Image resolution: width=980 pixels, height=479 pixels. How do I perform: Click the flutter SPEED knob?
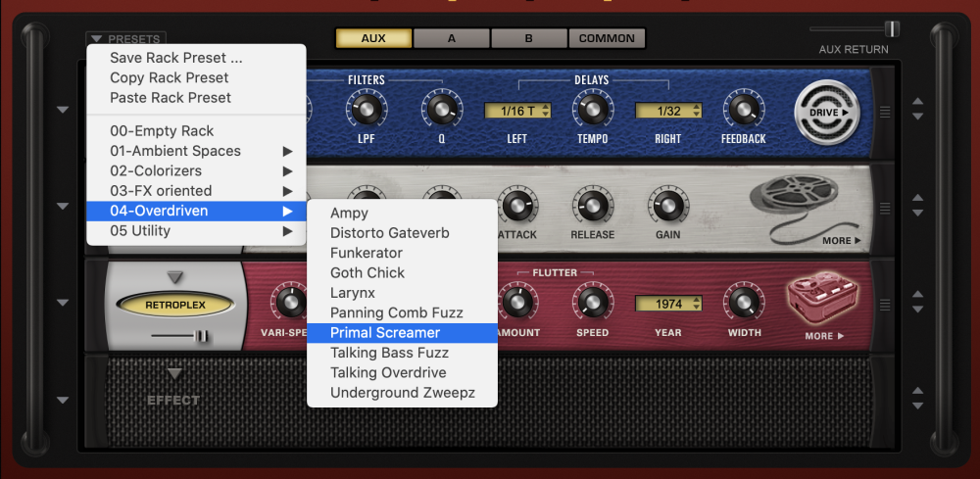[x=593, y=302]
